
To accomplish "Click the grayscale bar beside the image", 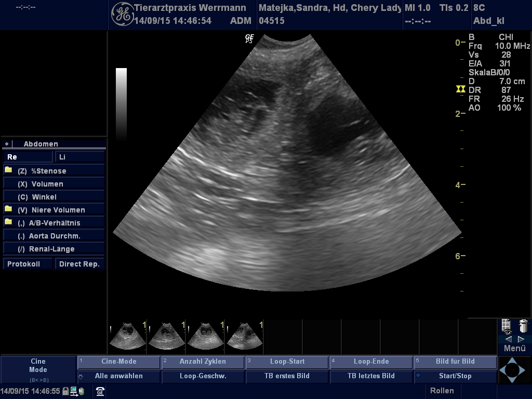I will point(121,103).
